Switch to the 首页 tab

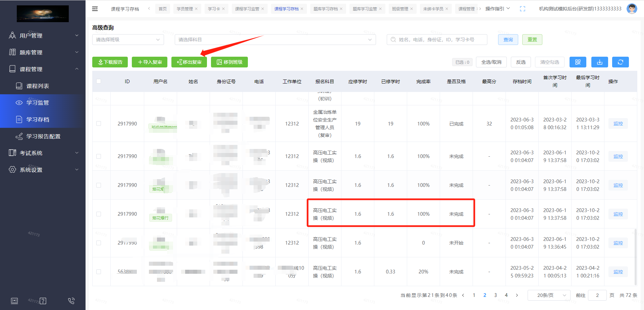click(x=163, y=9)
